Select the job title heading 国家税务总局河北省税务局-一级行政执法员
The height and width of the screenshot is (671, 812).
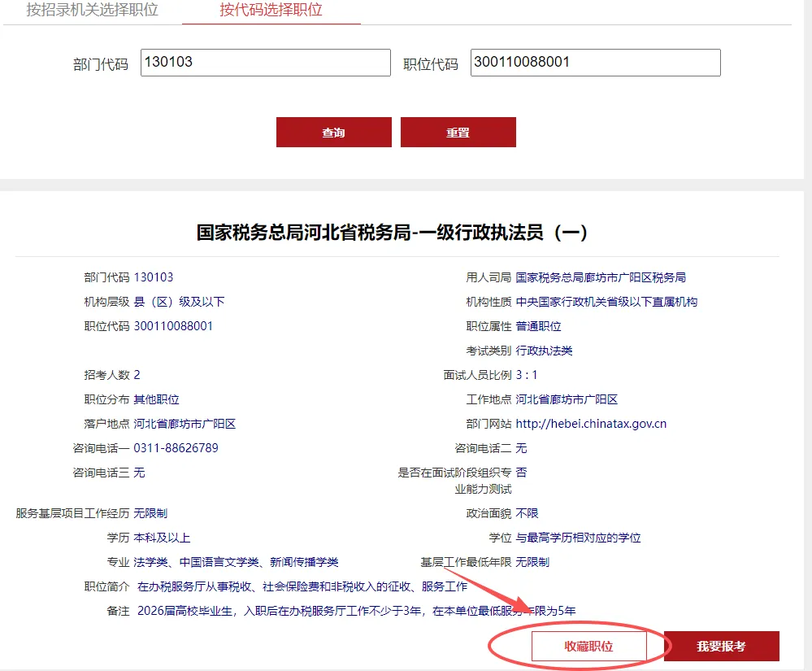click(x=392, y=232)
